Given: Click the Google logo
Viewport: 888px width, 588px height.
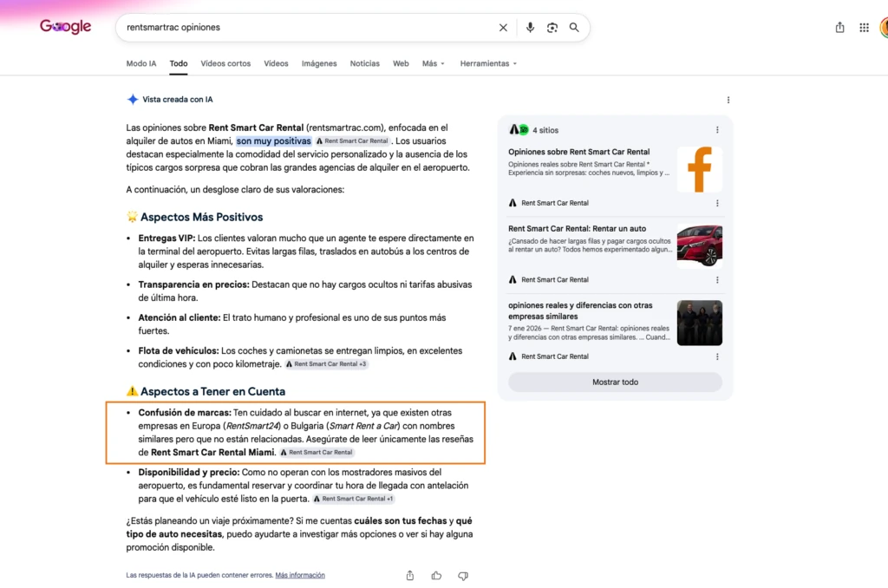Looking at the screenshot, I should pos(65,27).
